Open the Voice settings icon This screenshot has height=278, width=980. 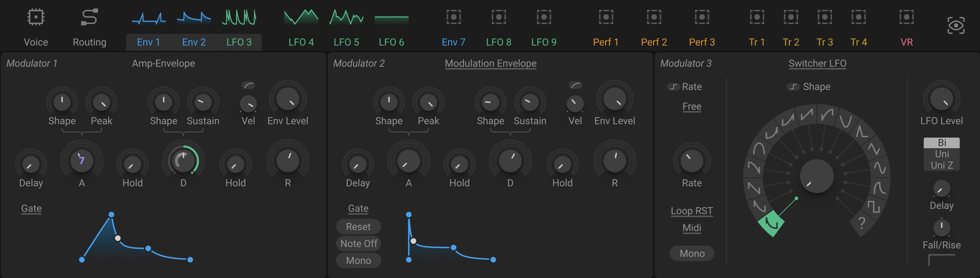[x=36, y=17]
